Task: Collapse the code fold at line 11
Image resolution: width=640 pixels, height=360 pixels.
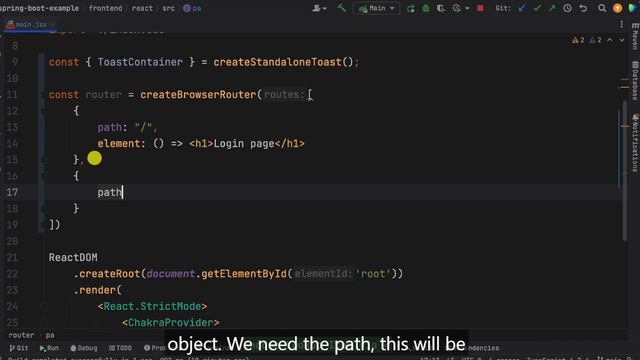Action: coord(43,95)
